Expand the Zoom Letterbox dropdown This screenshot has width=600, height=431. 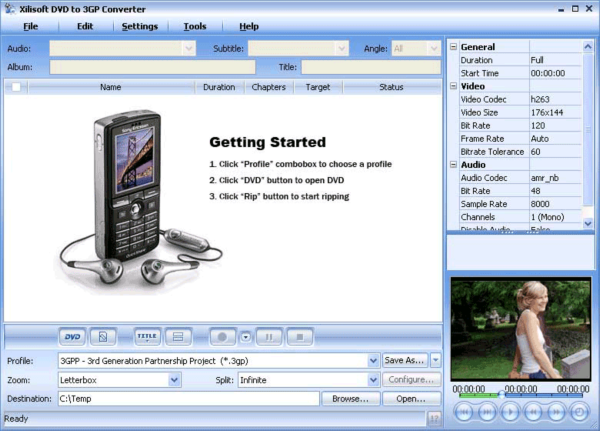pyautogui.click(x=175, y=380)
